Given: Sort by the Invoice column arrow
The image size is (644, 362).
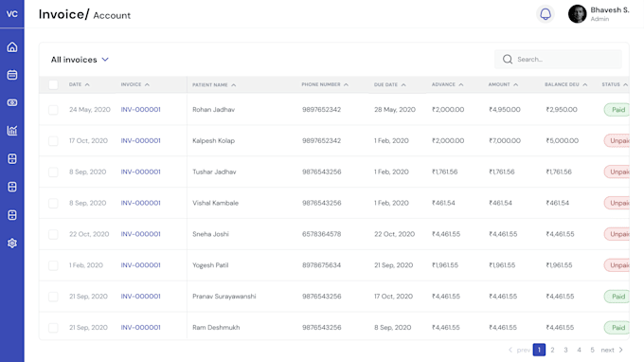Looking at the screenshot, I should pyautogui.click(x=147, y=84).
